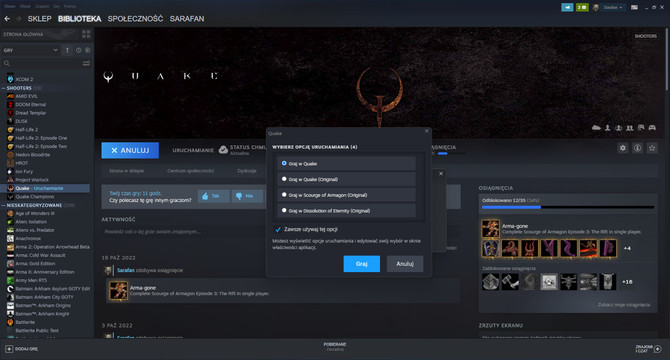Screen dimensions: 670x360
Task: Select Ion Fury in library list
Action: point(24,172)
